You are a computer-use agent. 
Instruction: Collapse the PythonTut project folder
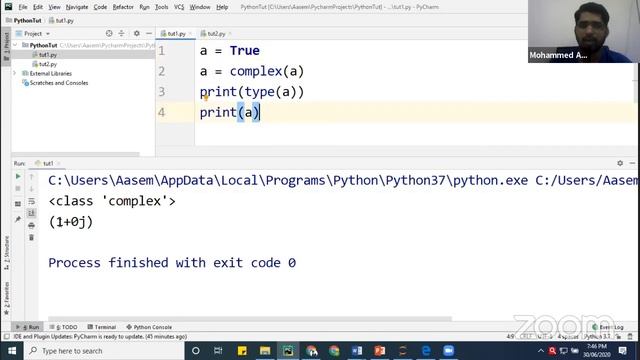16,45
